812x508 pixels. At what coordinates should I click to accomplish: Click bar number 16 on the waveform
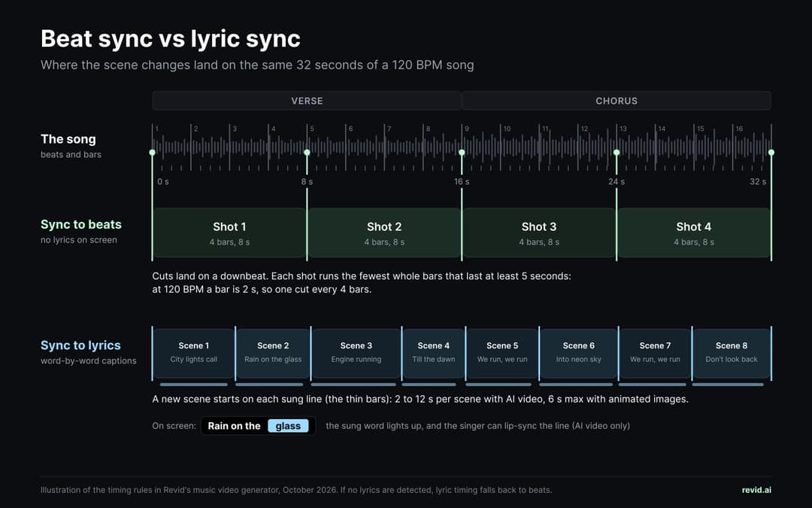[739, 129]
